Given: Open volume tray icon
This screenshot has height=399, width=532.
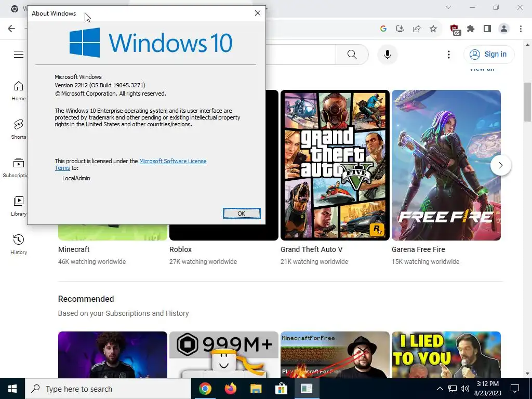Looking at the screenshot, I should tap(465, 389).
